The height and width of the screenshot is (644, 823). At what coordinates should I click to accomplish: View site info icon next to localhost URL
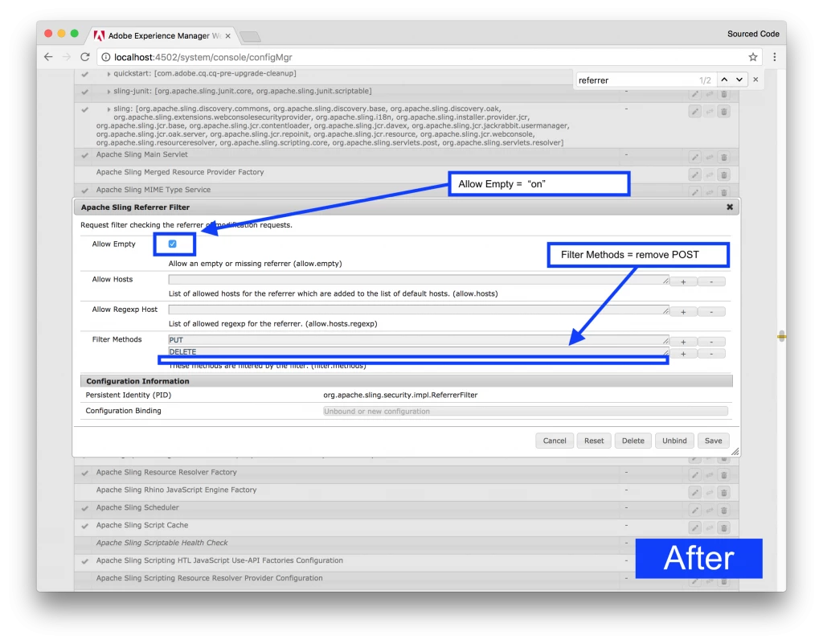[105, 57]
